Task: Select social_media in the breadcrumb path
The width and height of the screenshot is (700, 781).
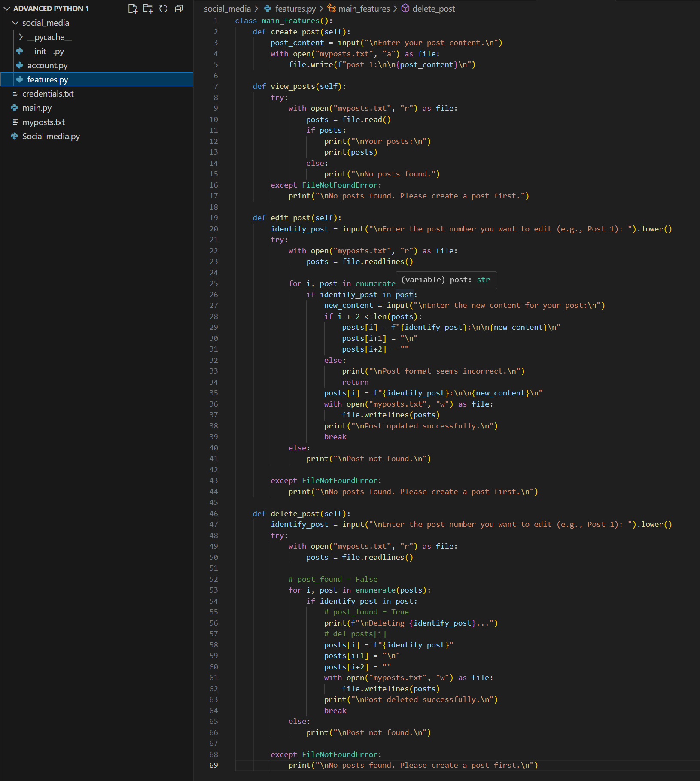Action: 227,9
